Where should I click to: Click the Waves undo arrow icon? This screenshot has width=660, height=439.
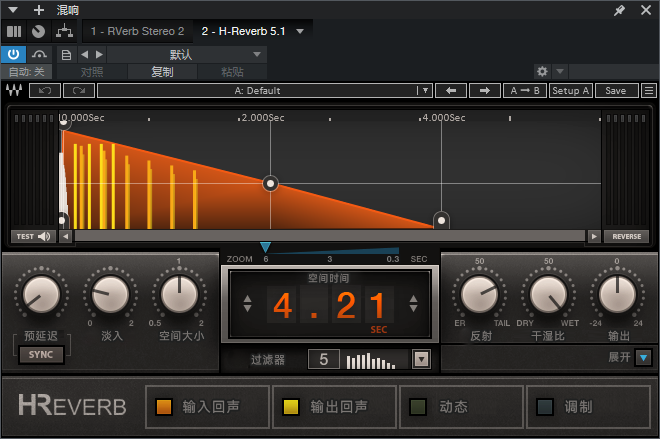click(x=45, y=90)
